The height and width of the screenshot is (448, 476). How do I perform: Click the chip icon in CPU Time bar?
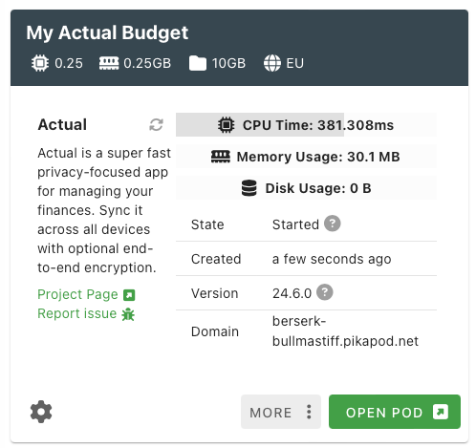click(227, 125)
